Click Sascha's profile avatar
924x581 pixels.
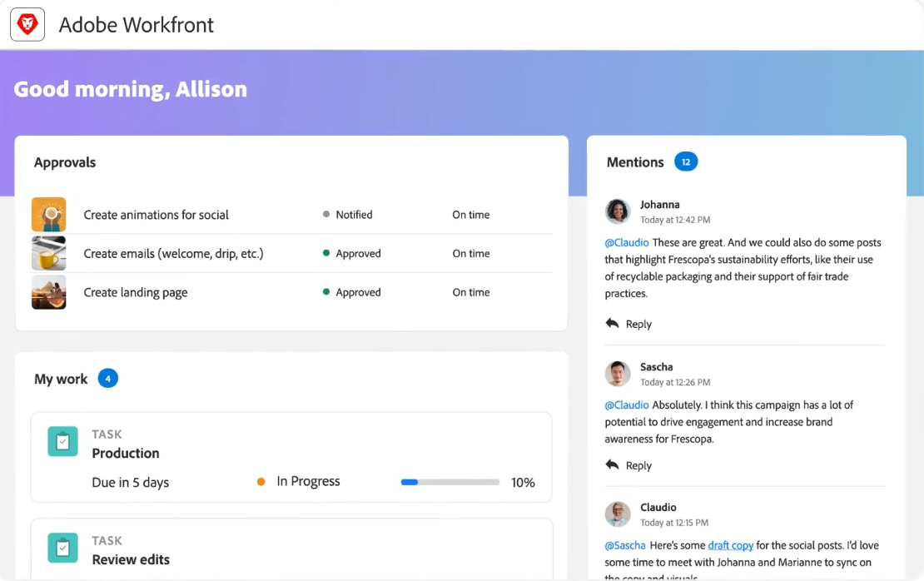(x=618, y=374)
